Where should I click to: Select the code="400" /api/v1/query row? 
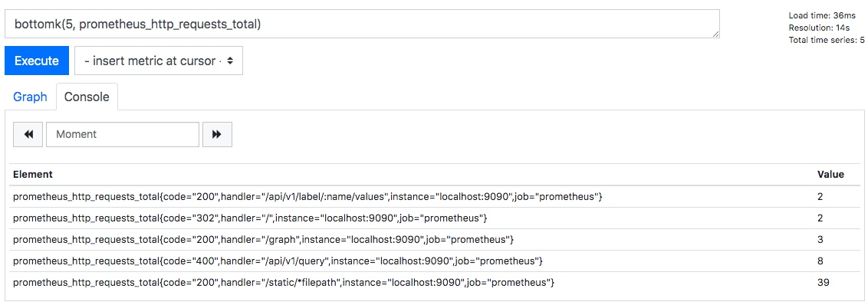click(434, 261)
